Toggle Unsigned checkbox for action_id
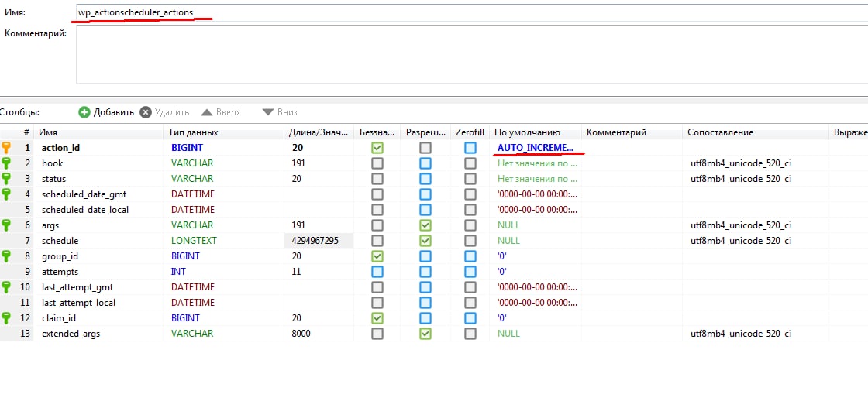868x415 pixels. point(377,148)
